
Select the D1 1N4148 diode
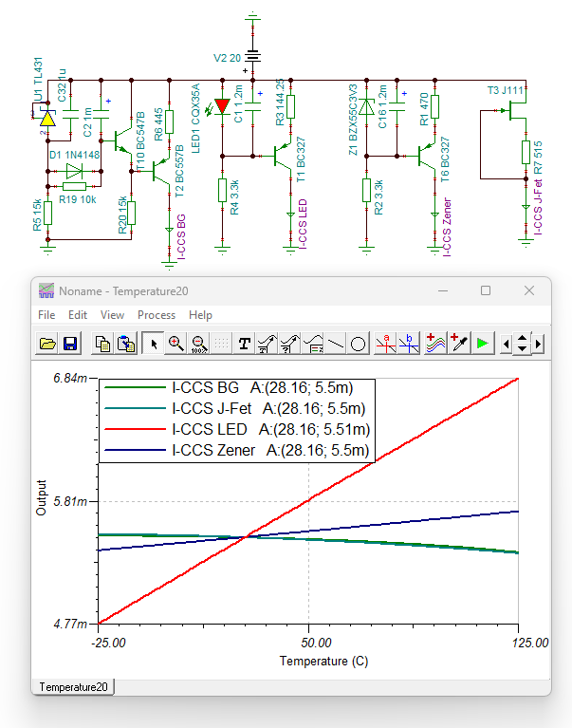pyautogui.click(x=74, y=171)
